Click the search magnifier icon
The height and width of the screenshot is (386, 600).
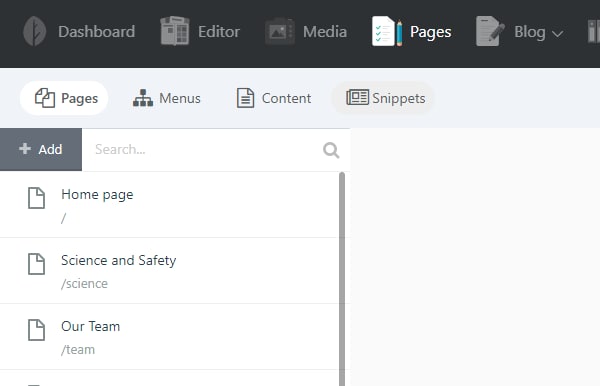tap(331, 150)
